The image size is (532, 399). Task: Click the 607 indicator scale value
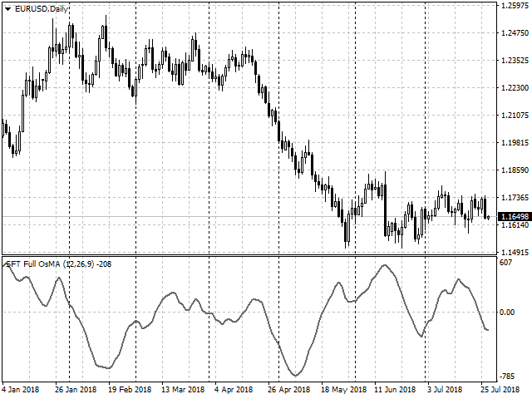[505, 263]
